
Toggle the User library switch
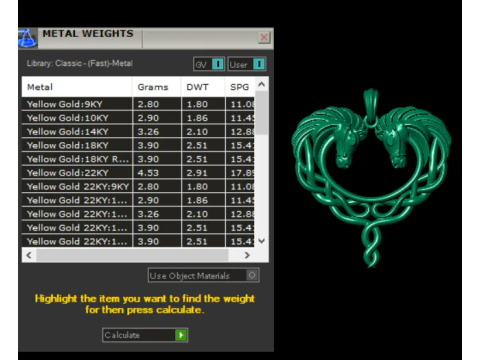click(247, 64)
